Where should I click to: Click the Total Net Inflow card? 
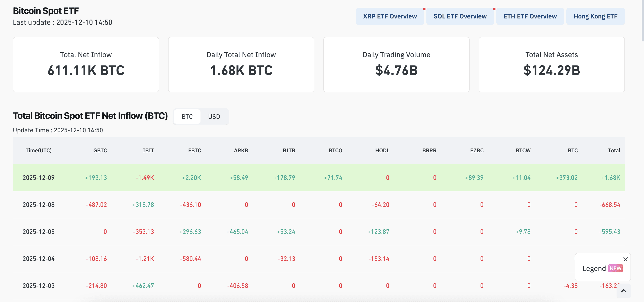(86, 65)
